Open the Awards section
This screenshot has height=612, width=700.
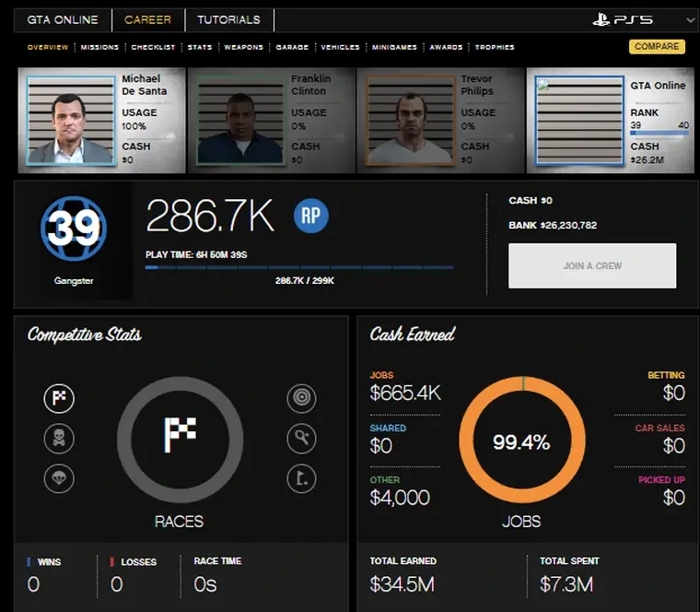point(446,47)
